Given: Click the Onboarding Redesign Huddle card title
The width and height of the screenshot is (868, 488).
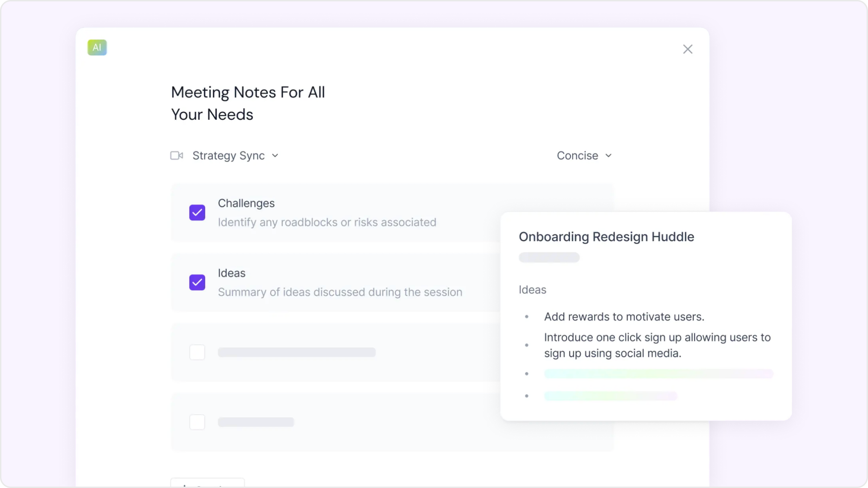Looking at the screenshot, I should 606,237.
